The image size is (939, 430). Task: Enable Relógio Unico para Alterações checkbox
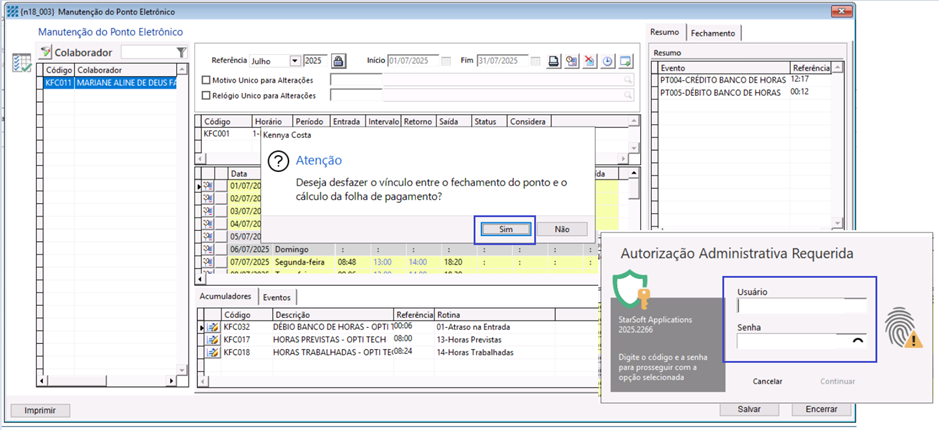click(207, 96)
